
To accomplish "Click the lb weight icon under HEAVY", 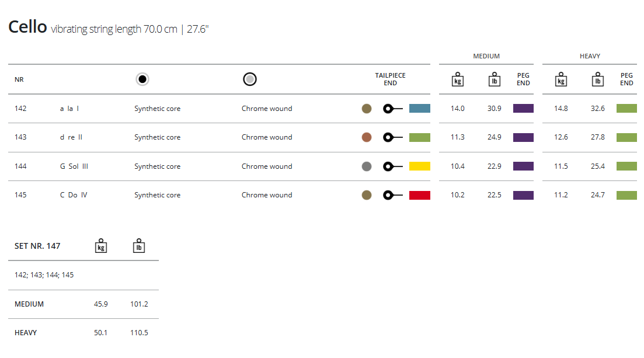I will click(x=597, y=79).
